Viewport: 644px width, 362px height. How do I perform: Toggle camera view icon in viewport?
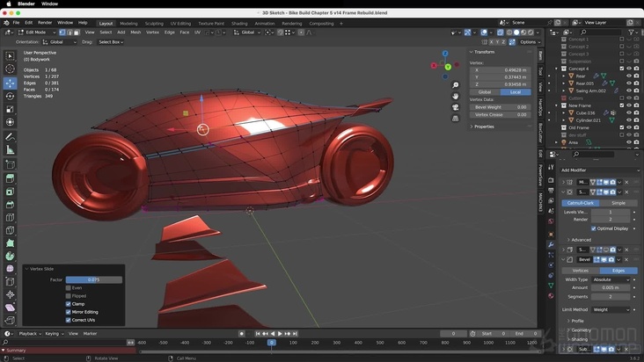(456, 107)
